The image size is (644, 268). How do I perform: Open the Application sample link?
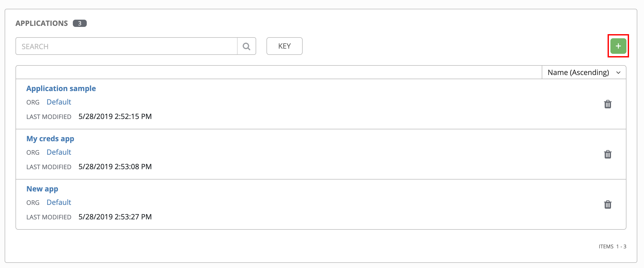61,88
